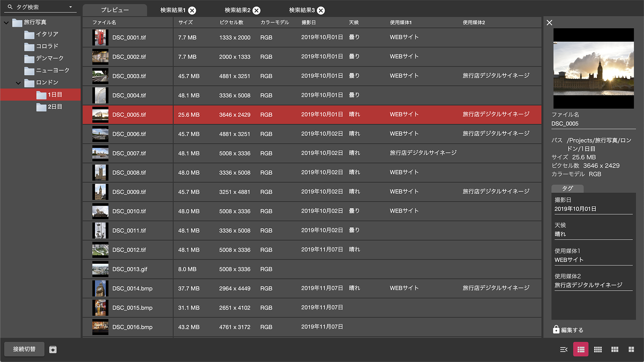The width and height of the screenshot is (644, 362).
Task: Close the 検索結果3 tab with X
Action: pyautogui.click(x=321, y=11)
